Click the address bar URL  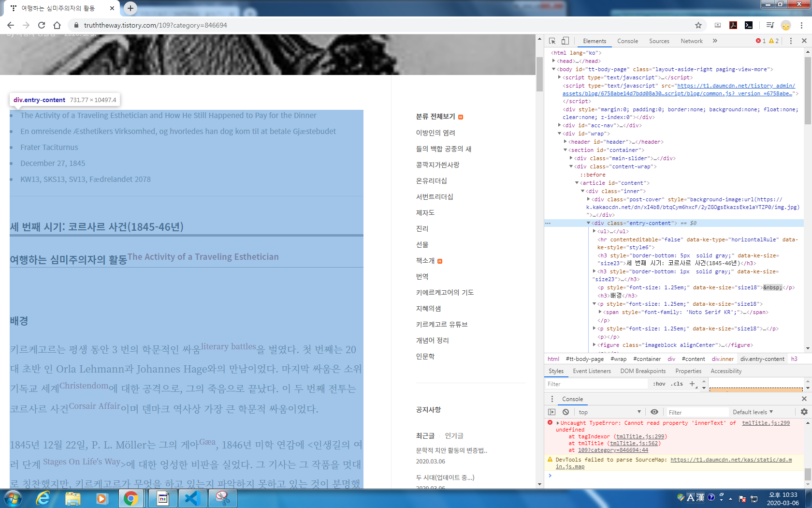click(155, 25)
